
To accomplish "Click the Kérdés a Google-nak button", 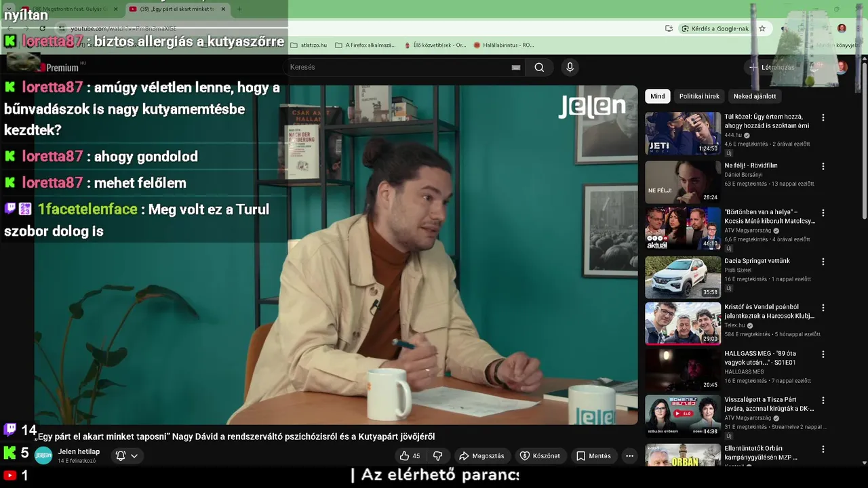I will point(715,28).
